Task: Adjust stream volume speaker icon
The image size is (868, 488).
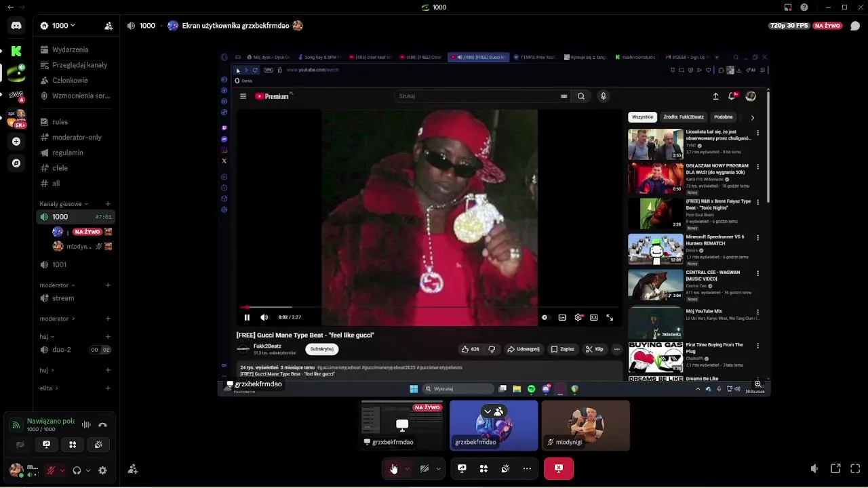Action: [814, 468]
